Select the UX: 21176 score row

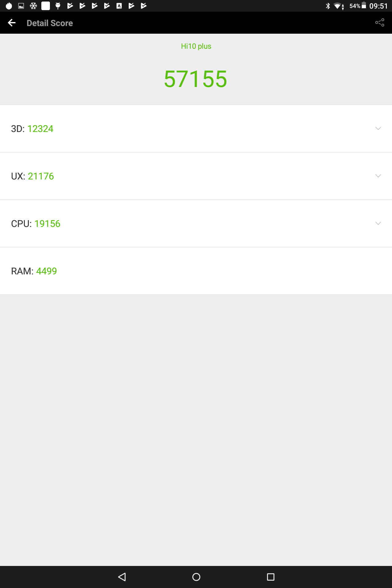(x=196, y=176)
